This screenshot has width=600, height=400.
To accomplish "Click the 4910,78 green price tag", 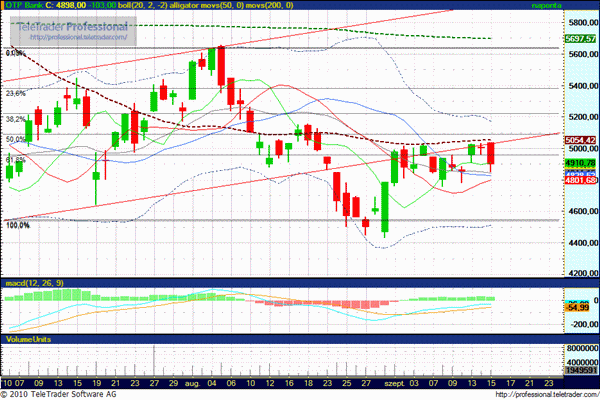I will coord(579,163).
